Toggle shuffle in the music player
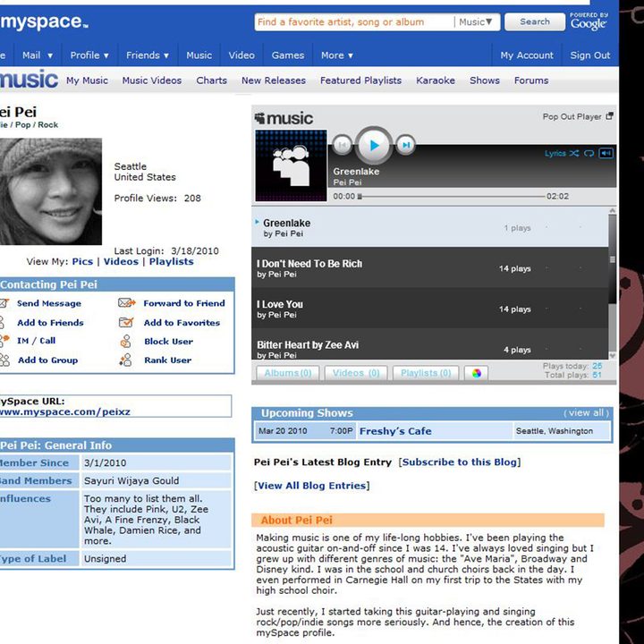 [x=573, y=153]
